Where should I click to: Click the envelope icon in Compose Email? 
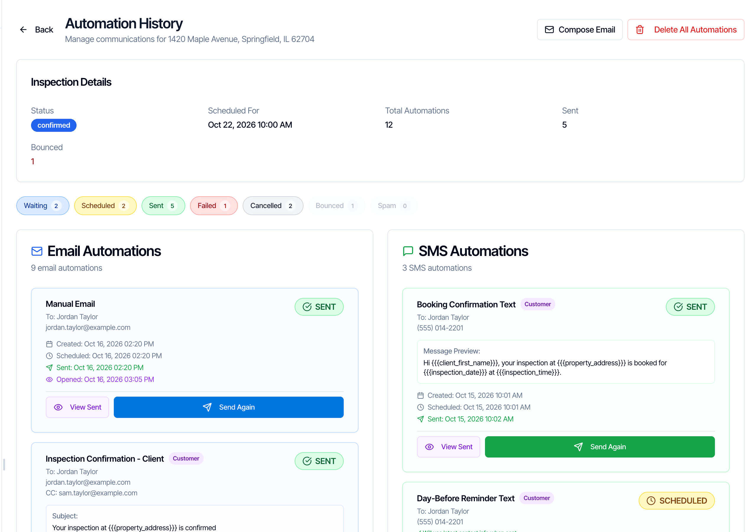[x=549, y=30]
